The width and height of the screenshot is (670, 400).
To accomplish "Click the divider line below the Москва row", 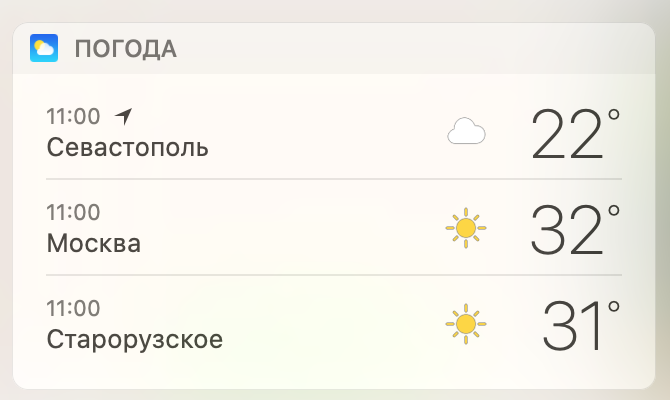I will click(x=334, y=275).
